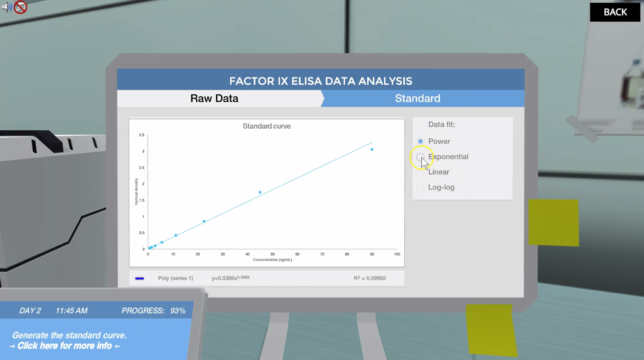Click 'Click here for more info' link
The width and height of the screenshot is (644, 360).
click(65, 346)
